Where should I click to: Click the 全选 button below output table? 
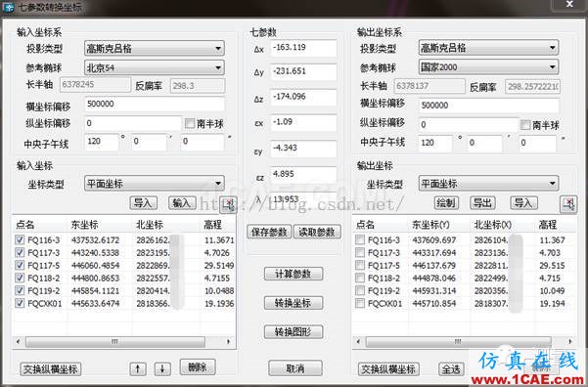[451, 369]
